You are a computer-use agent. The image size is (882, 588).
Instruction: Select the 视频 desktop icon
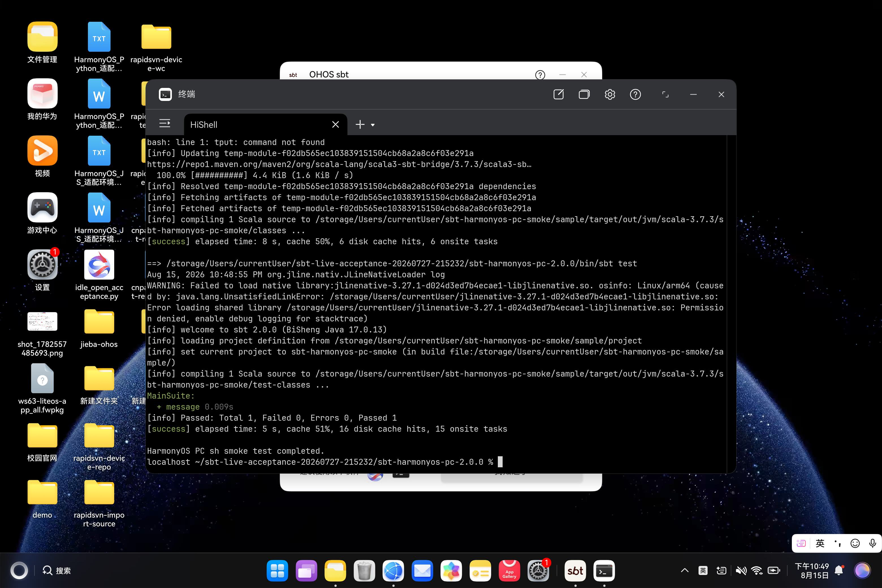pos(42,156)
